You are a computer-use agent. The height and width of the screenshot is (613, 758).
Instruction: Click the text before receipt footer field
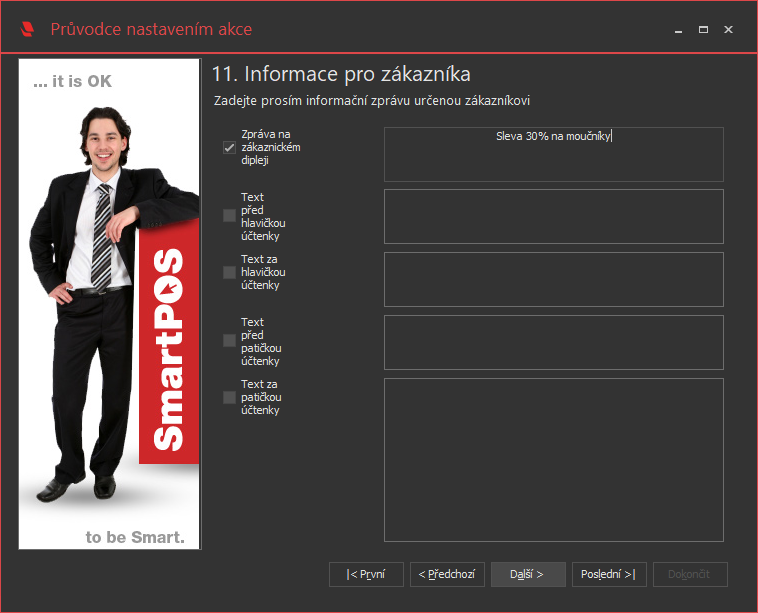pos(554,342)
